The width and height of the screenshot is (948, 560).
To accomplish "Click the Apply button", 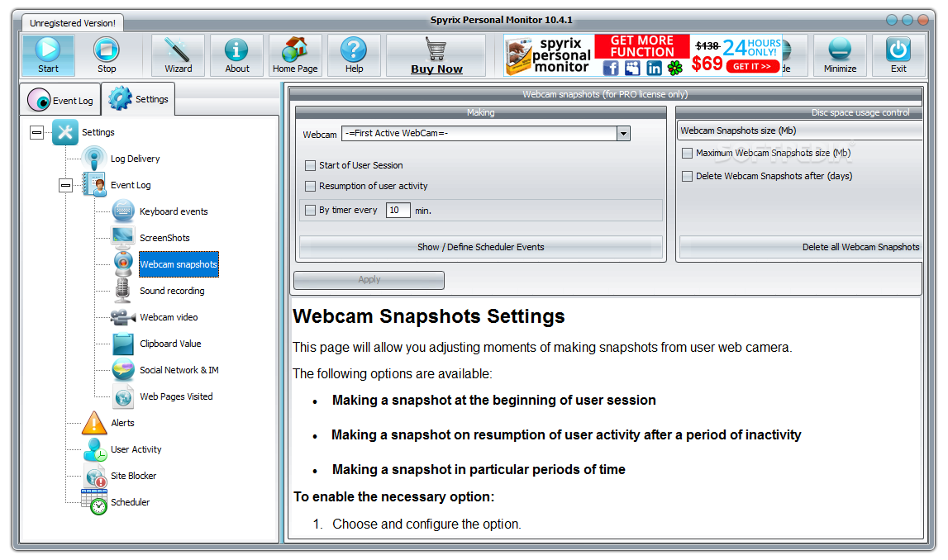I will [x=369, y=280].
